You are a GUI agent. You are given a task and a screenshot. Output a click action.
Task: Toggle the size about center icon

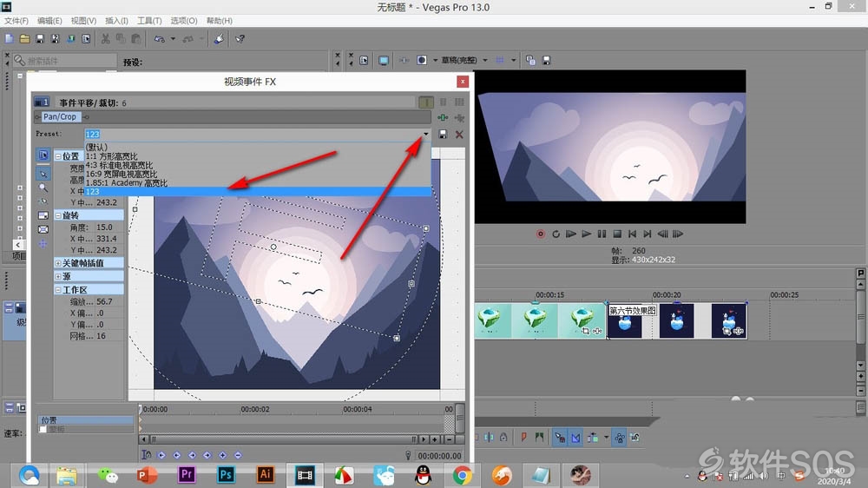(43, 229)
